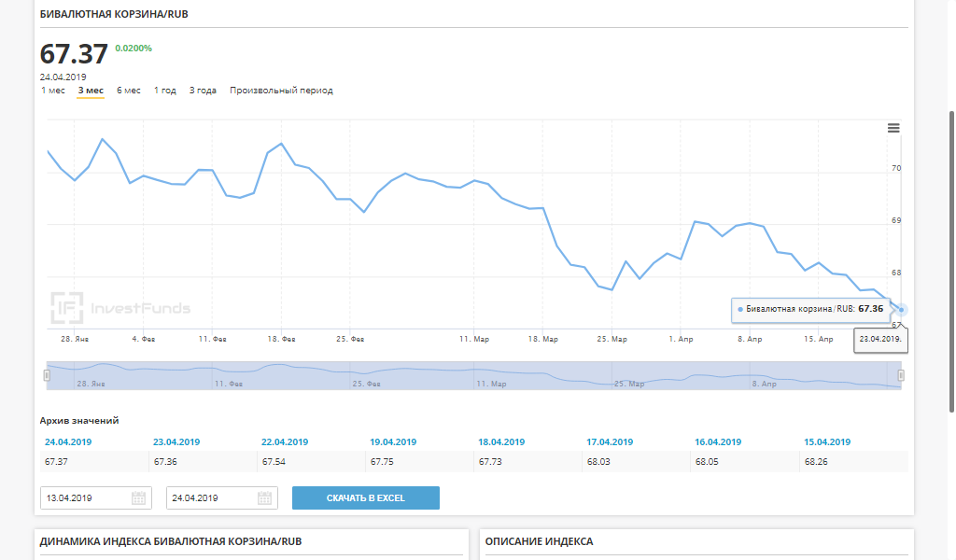956x560 pixels.
Task: Click the start date field 13.04.2019
Action: (x=84, y=498)
